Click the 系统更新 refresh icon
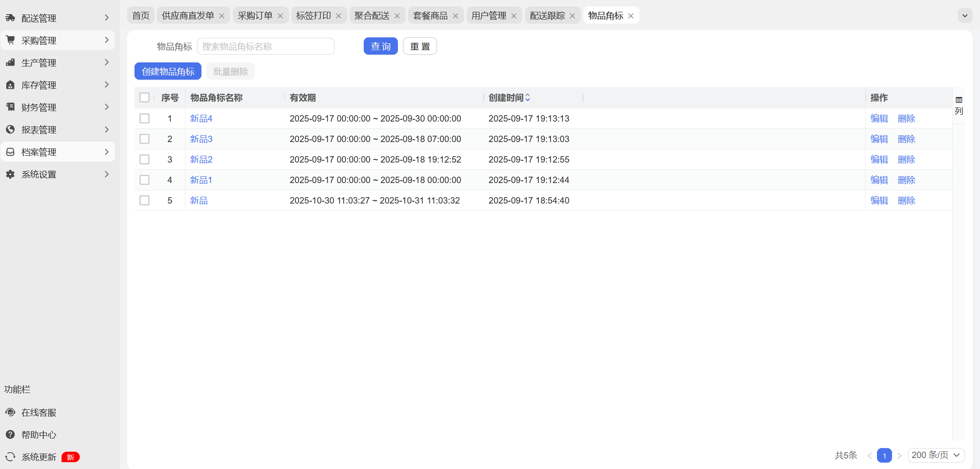Screen dimensions: 980x469 tap(10, 457)
